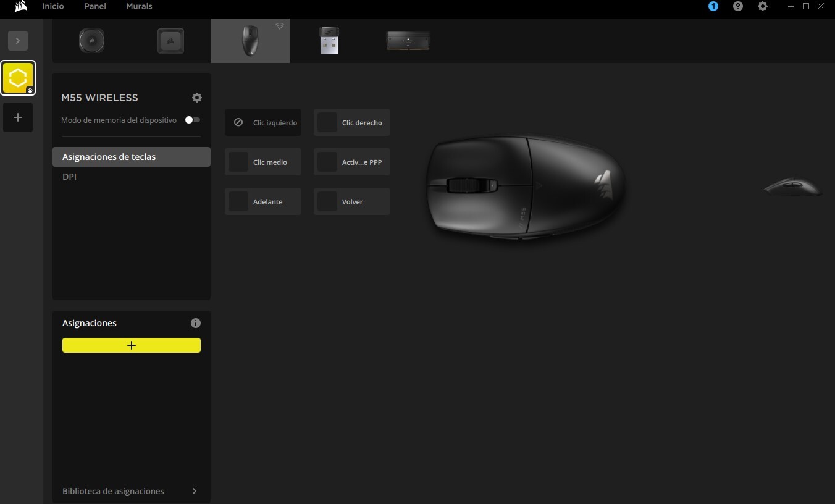Open the iCUE settings gear
Screen dimensions: 835x504
763,6
